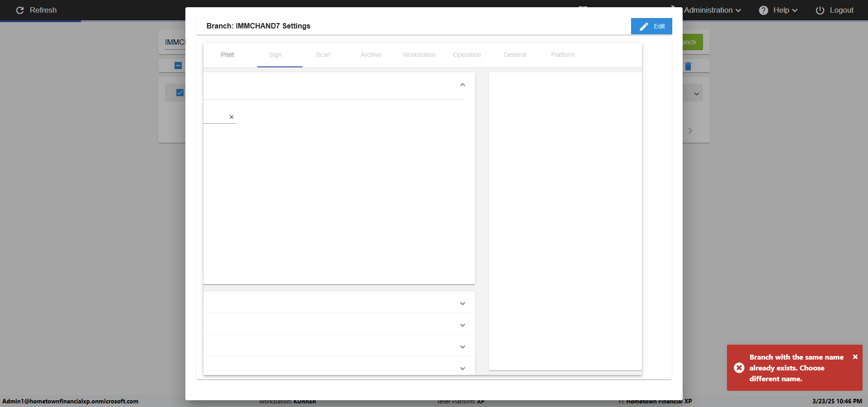Switch to the Archive tab
The image size is (868, 407).
click(x=371, y=55)
